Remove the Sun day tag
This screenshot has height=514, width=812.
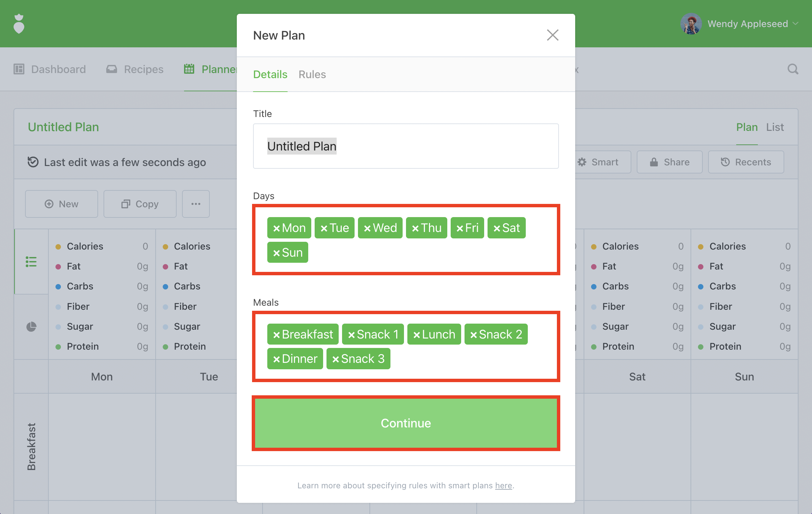click(276, 253)
